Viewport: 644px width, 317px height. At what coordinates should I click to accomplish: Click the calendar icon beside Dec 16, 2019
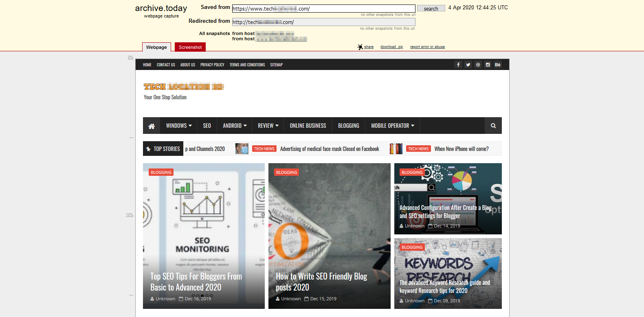pos(181,299)
